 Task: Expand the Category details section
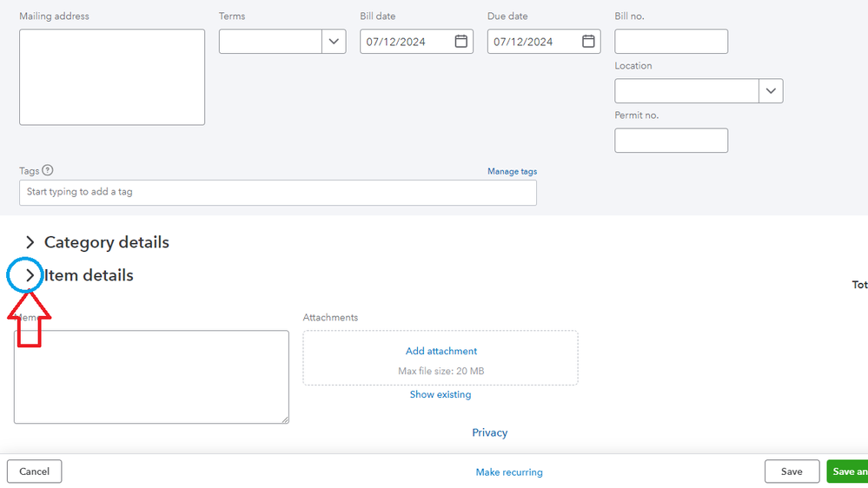[30, 242]
